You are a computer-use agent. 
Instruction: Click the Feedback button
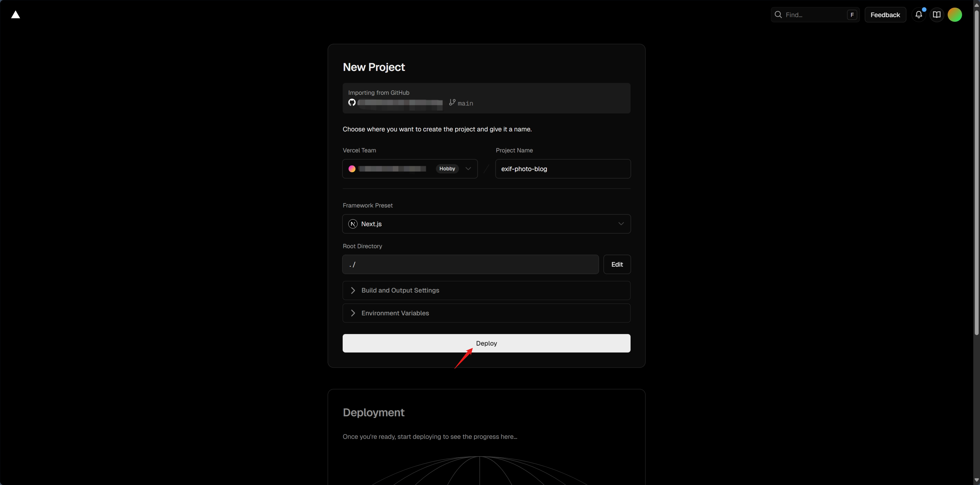885,15
